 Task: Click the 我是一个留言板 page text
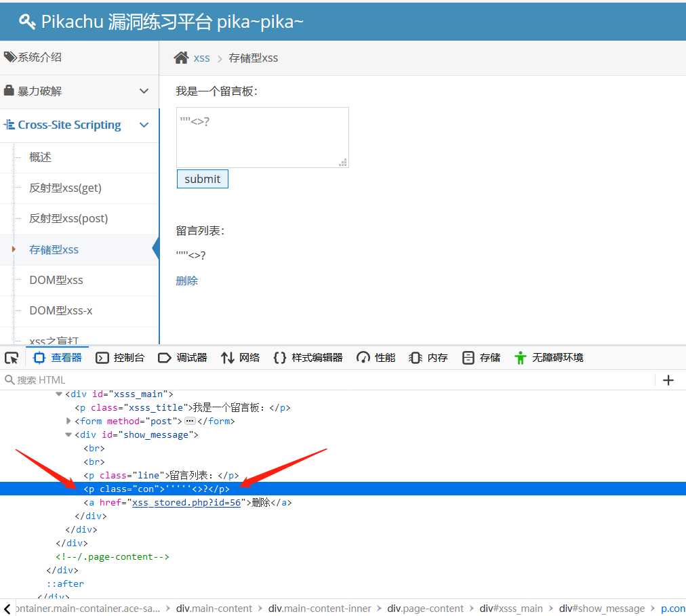(x=217, y=91)
